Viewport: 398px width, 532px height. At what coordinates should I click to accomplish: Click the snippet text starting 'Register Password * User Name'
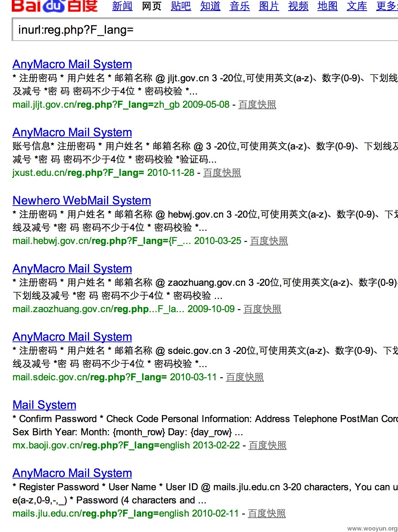(x=205, y=494)
